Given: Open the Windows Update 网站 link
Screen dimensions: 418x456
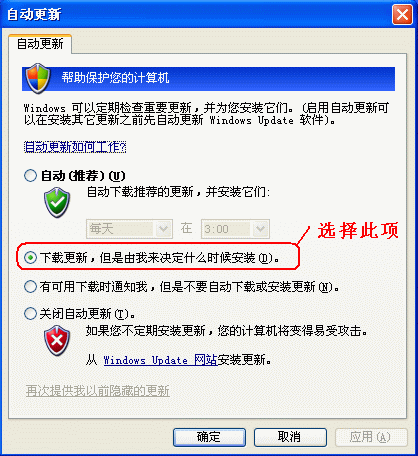Looking at the screenshot, I should [160, 360].
